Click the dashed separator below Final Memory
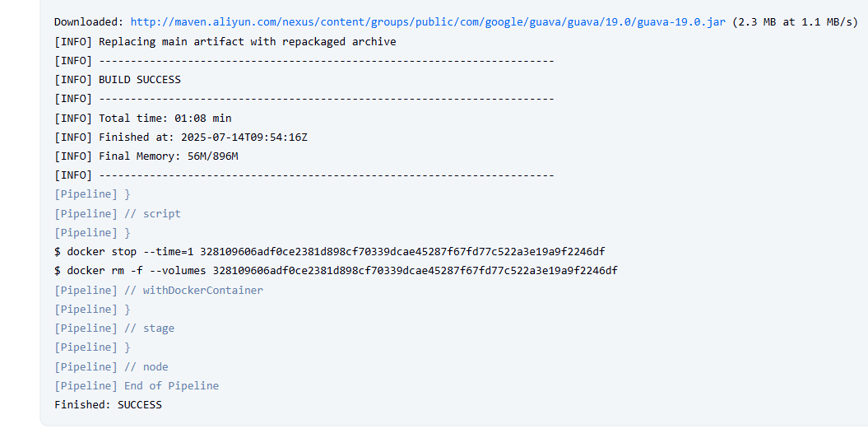This screenshot has height=438, width=868. point(326,175)
